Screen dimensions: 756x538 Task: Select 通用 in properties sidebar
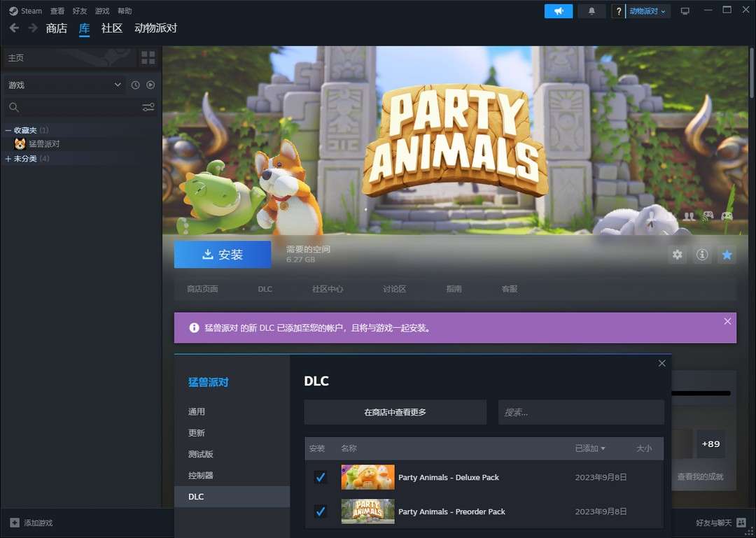point(232,411)
